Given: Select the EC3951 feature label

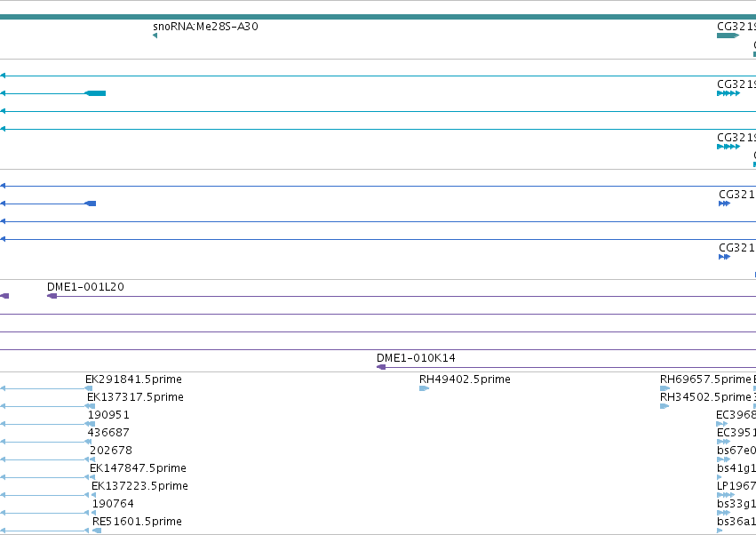Looking at the screenshot, I should 736,433.
